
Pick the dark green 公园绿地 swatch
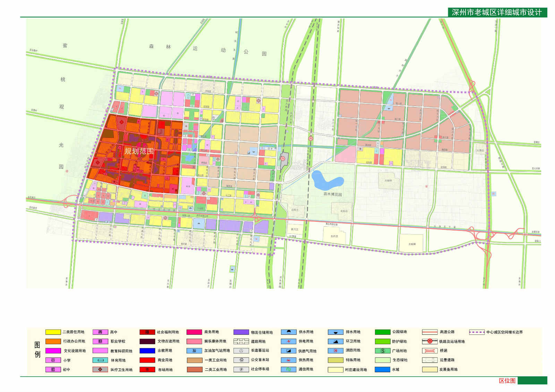point(383,332)
